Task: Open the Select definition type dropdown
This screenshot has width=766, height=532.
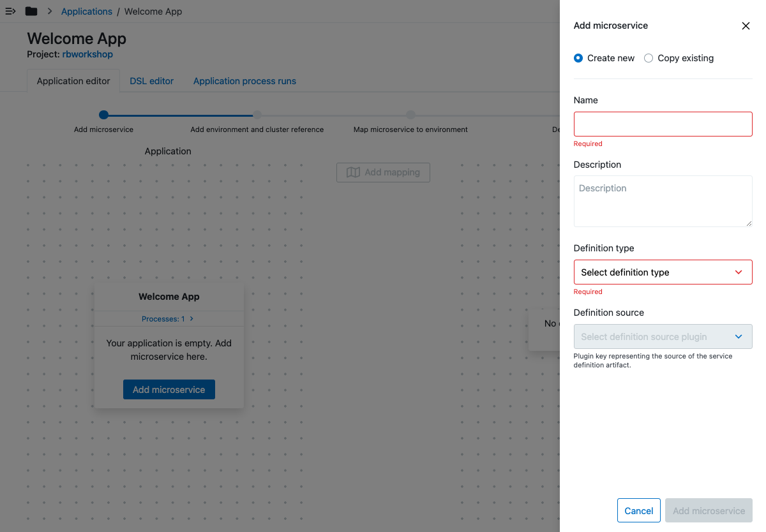Action: tap(663, 272)
